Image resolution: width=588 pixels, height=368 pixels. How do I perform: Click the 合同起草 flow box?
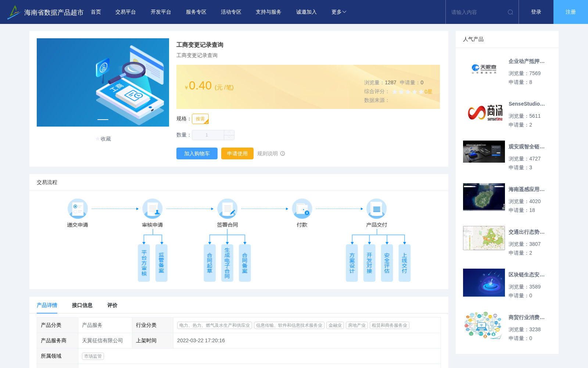209,263
